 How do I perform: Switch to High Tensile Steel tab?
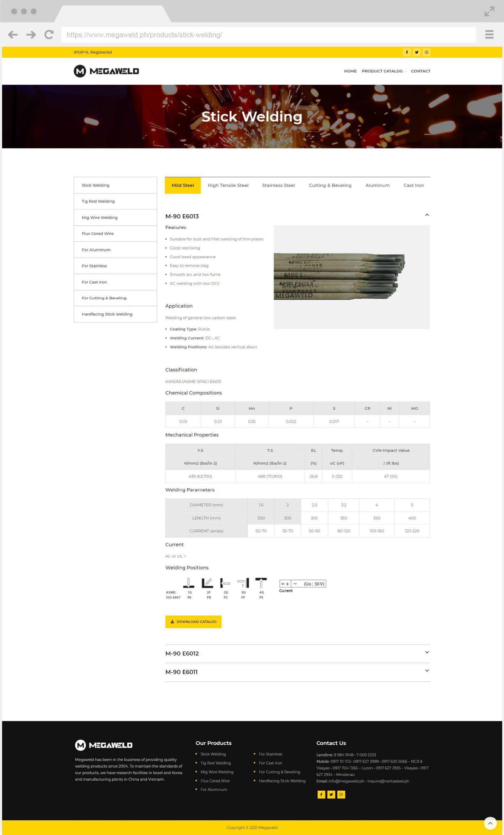pos(228,185)
